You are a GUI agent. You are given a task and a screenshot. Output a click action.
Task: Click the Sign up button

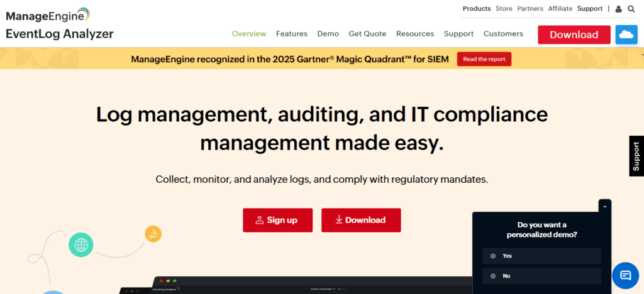(x=277, y=220)
